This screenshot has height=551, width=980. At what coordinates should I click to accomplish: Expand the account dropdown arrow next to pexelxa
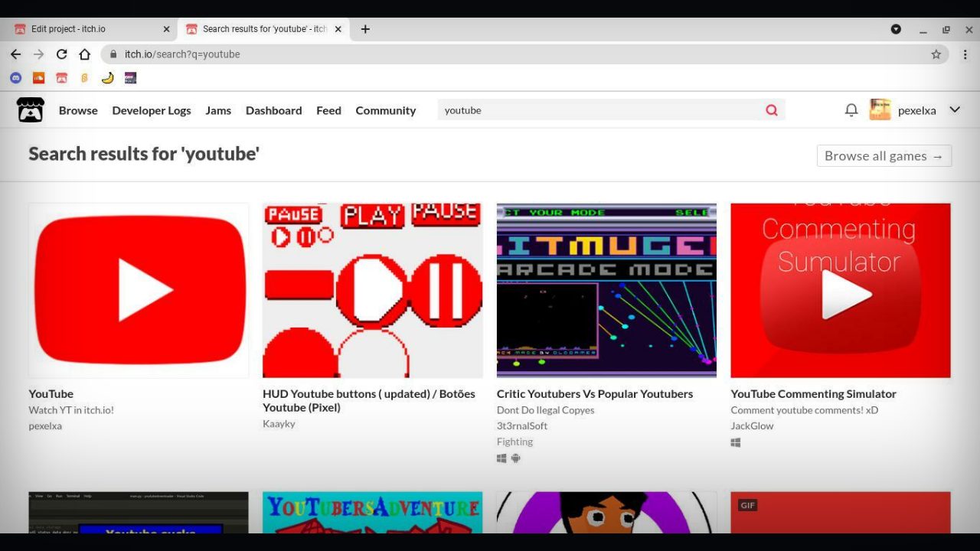pyautogui.click(x=955, y=109)
